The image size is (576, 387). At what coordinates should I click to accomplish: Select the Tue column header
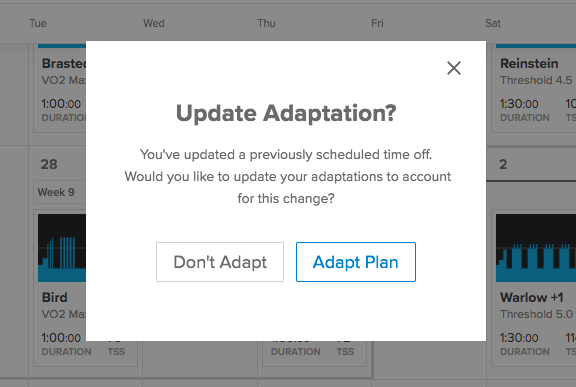(x=38, y=23)
